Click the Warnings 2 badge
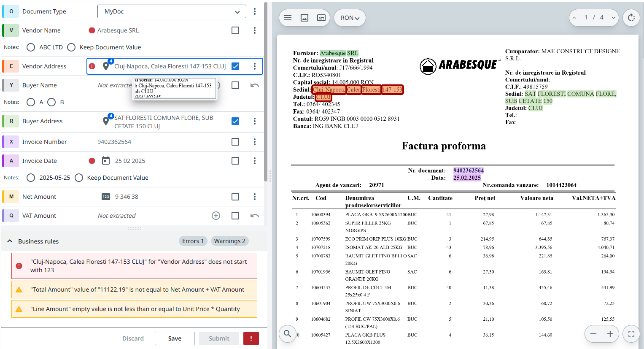The height and width of the screenshot is (349, 644). pyautogui.click(x=230, y=241)
